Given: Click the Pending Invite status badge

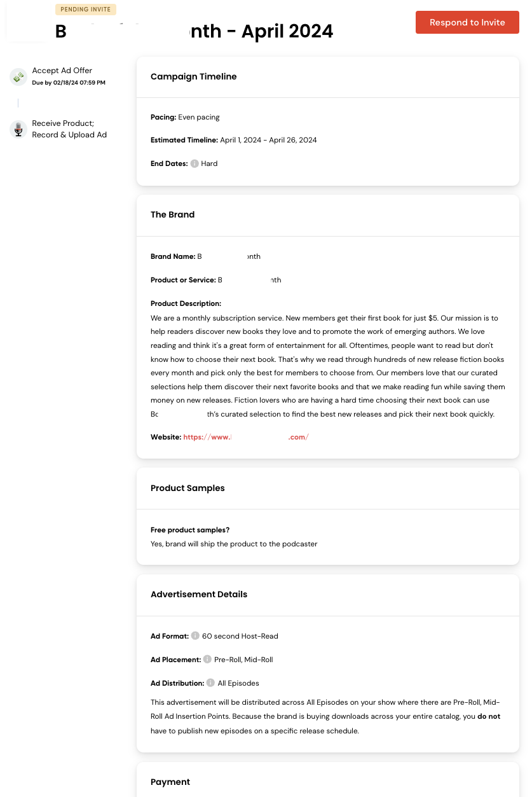Looking at the screenshot, I should pos(86,10).
